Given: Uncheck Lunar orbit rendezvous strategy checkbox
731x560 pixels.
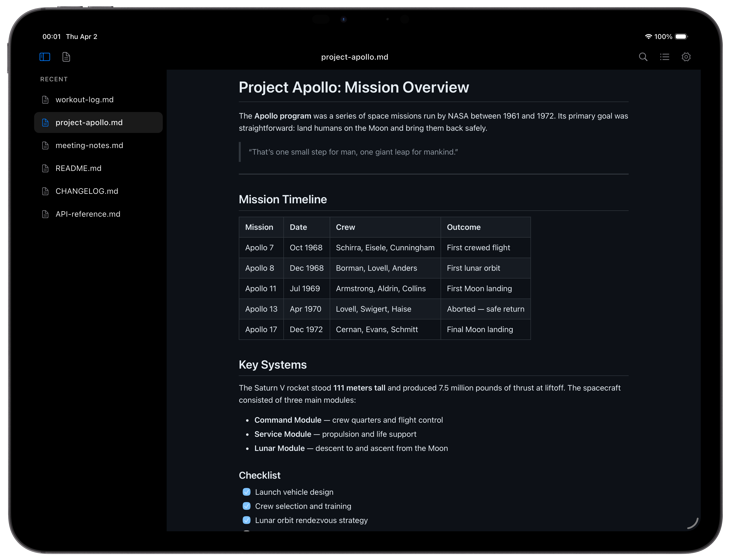Looking at the screenshot, I should (247, 520).
